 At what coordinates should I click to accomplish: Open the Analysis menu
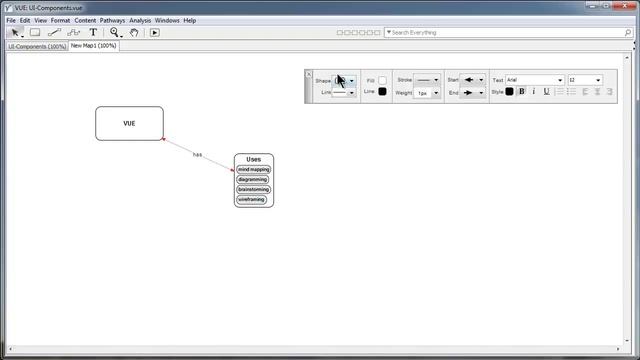[x=140, y=20]
